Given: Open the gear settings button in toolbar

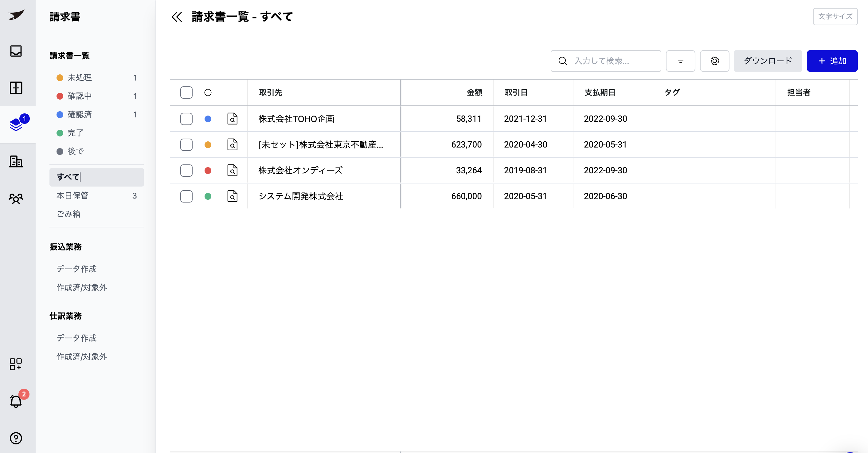Looking at the screenshot, I should click(x=714, y=61).
